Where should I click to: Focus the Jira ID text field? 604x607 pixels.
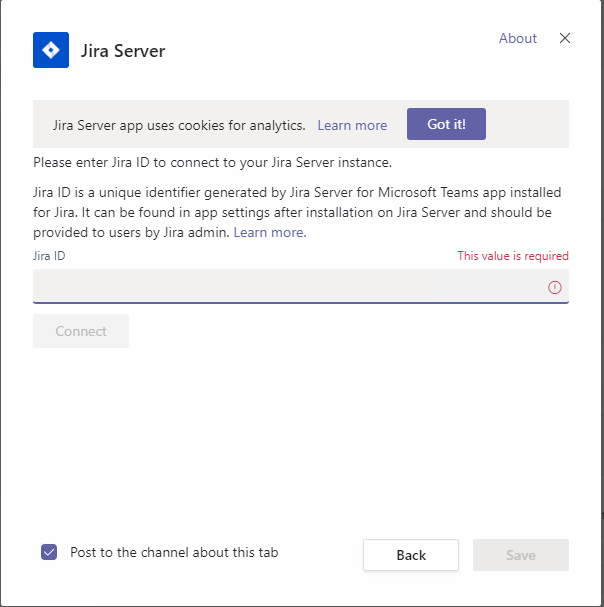[301, 286]
